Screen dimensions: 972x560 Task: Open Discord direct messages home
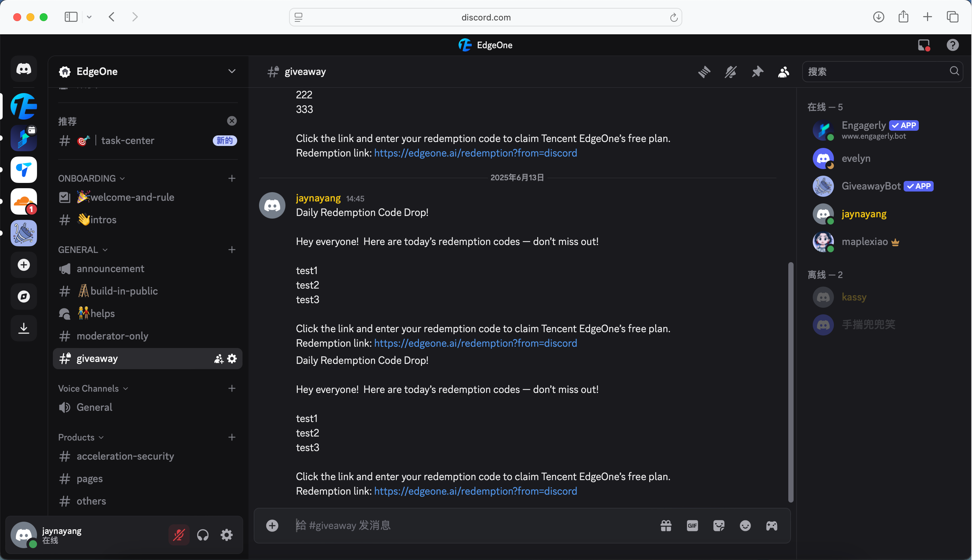pyautogui.click(x=24, y=69)
